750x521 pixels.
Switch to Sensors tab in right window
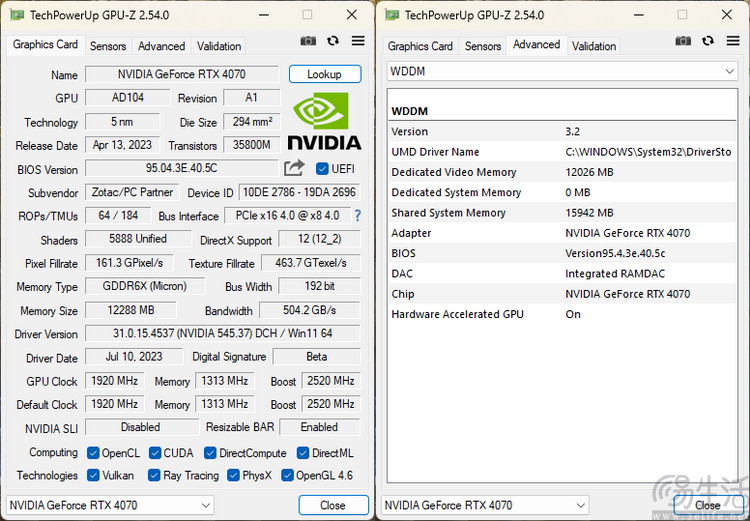(x=483, y=46)
